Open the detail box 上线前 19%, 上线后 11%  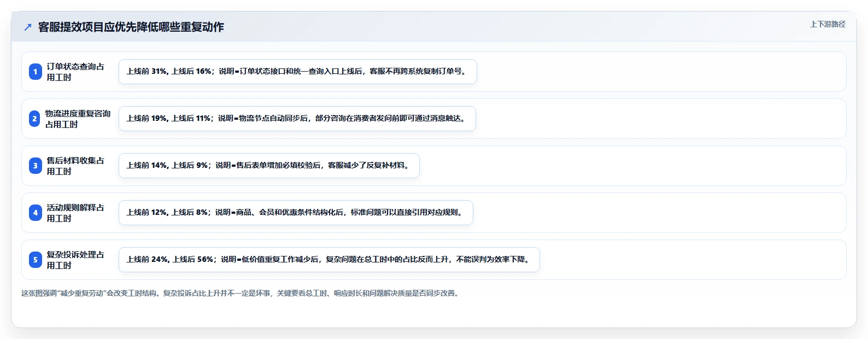coord(297,119)
